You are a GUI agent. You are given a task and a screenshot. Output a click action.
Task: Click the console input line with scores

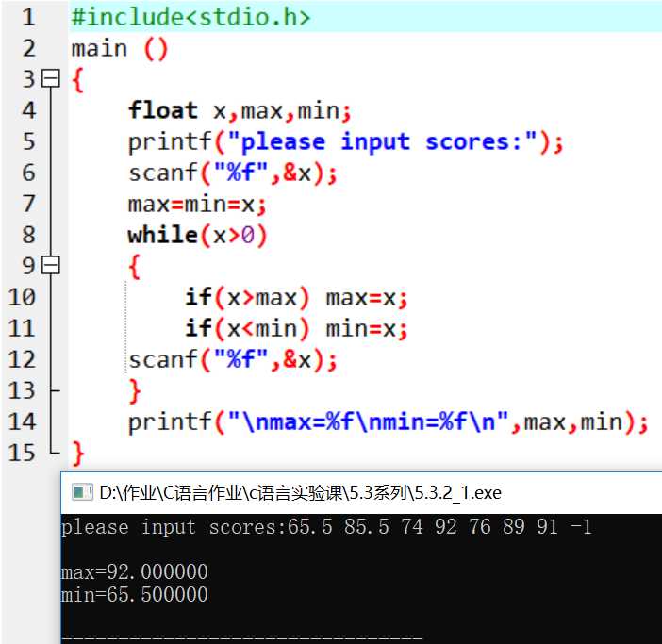point(326,527)
